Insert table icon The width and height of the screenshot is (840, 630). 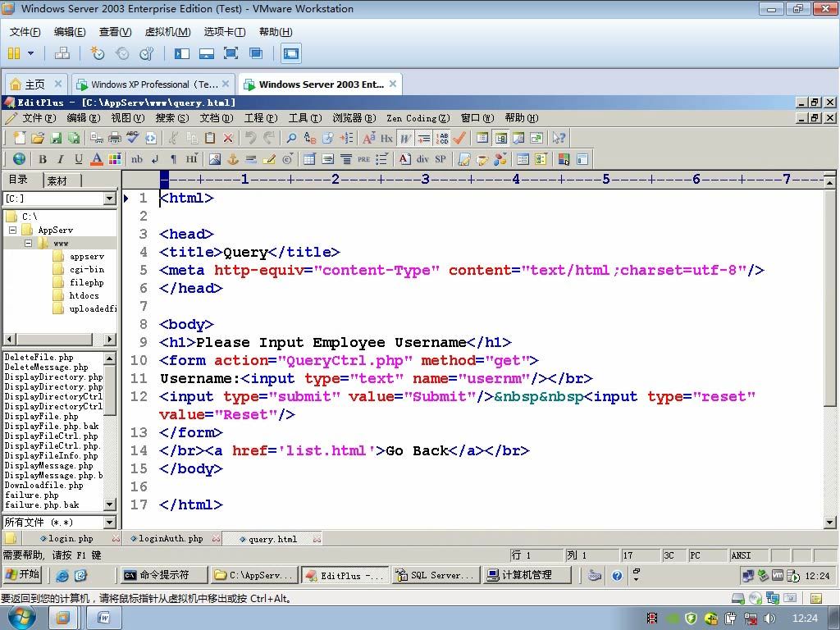pos(309,159)
